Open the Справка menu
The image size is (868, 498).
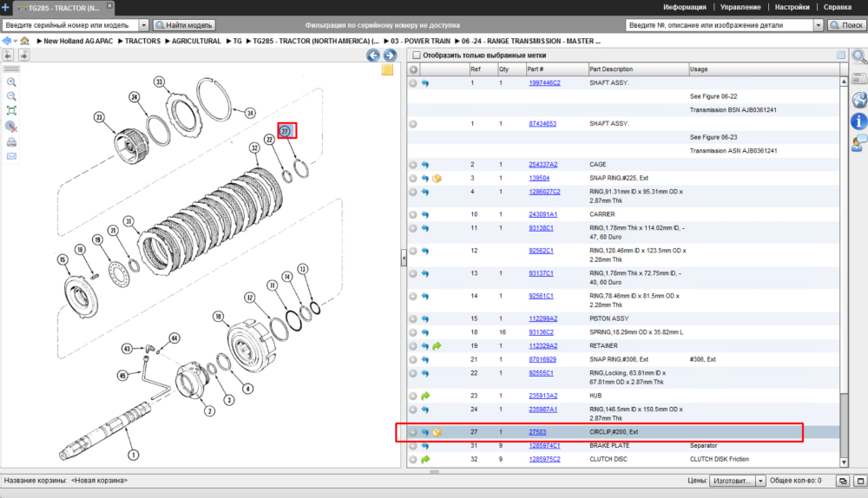click(837, 7)
